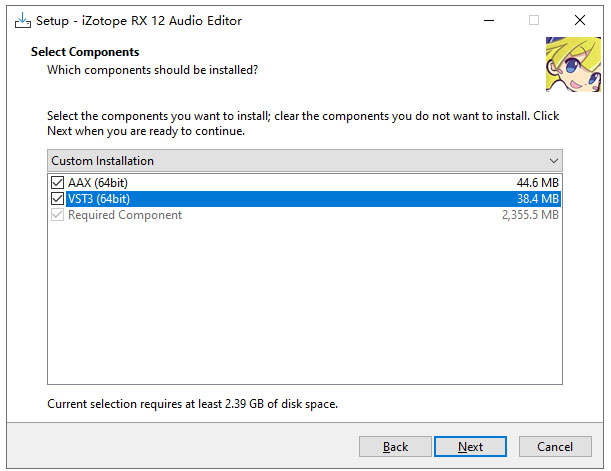
Task: Open the Custom Installation dropdown
Action: click(305, 161)
